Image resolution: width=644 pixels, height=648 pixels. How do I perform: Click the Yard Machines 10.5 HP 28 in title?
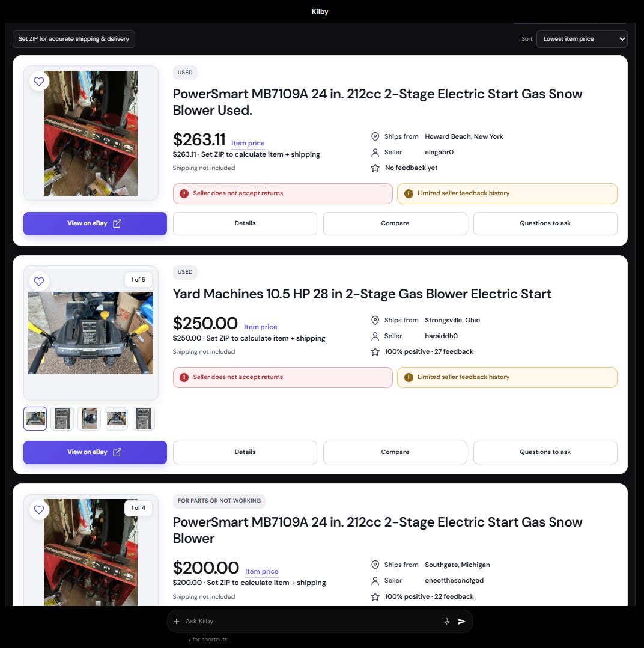pos(362,294)
